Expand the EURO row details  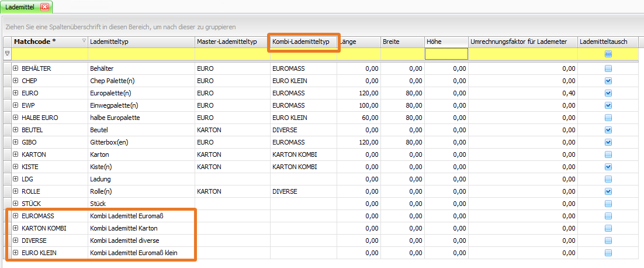16,93
